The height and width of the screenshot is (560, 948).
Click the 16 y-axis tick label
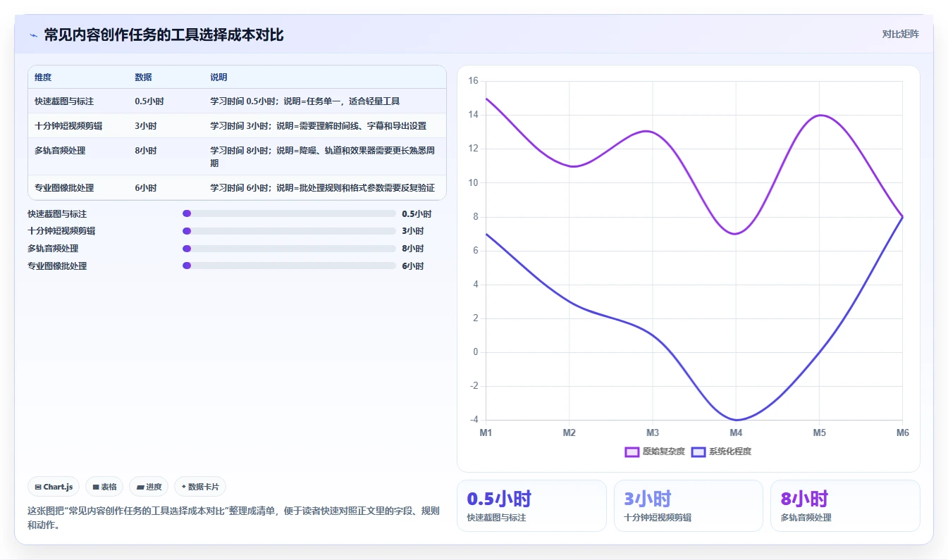tap(473, 81)
